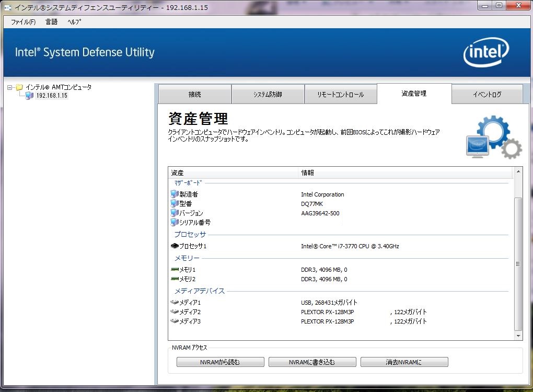Collapse the インテル AMTコンピュータ tree node
533x392 pixels.
[9, 87]
